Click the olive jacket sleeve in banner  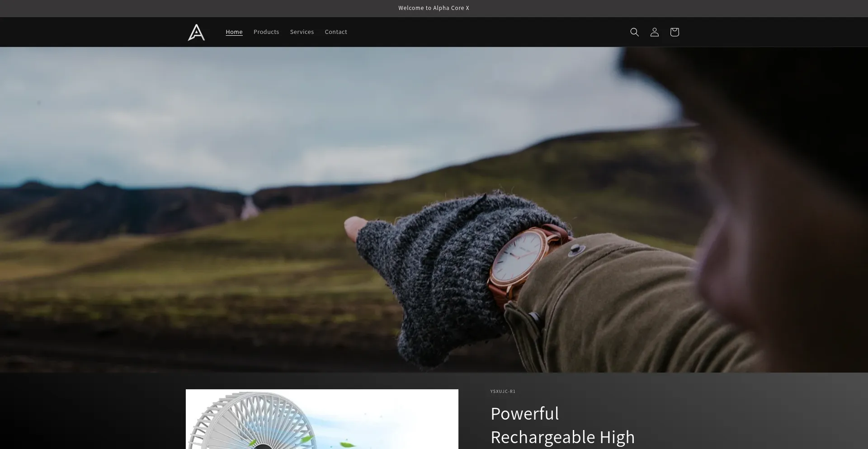point(624,307)
